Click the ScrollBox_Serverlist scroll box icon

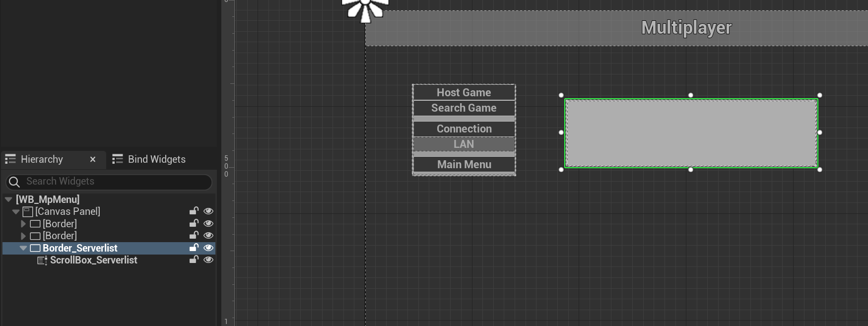tap(43, 261)
